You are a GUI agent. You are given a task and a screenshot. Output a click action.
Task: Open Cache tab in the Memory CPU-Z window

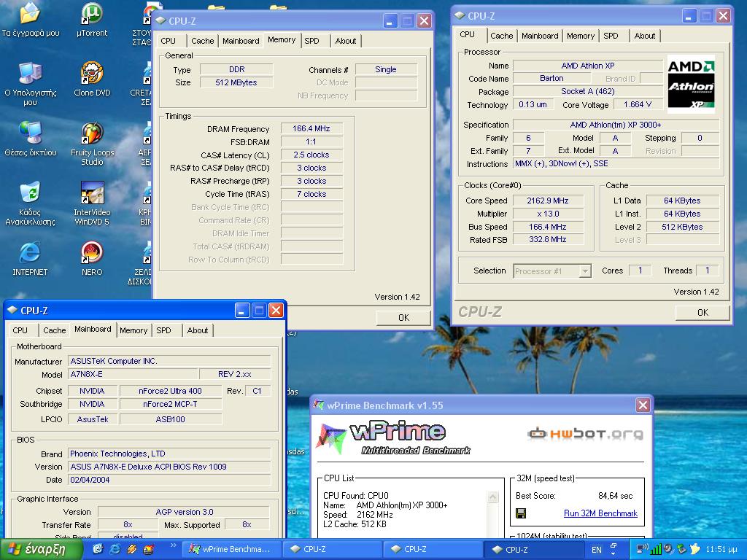coord(203,41)
